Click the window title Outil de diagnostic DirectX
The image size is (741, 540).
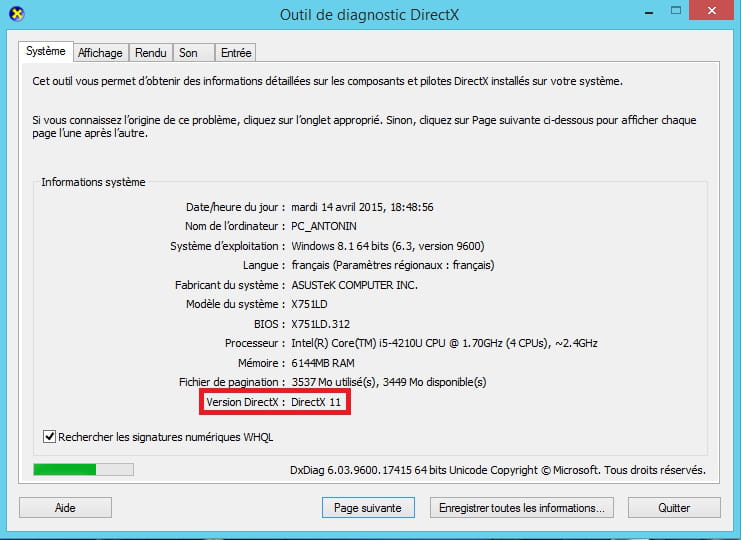point(369,15)
